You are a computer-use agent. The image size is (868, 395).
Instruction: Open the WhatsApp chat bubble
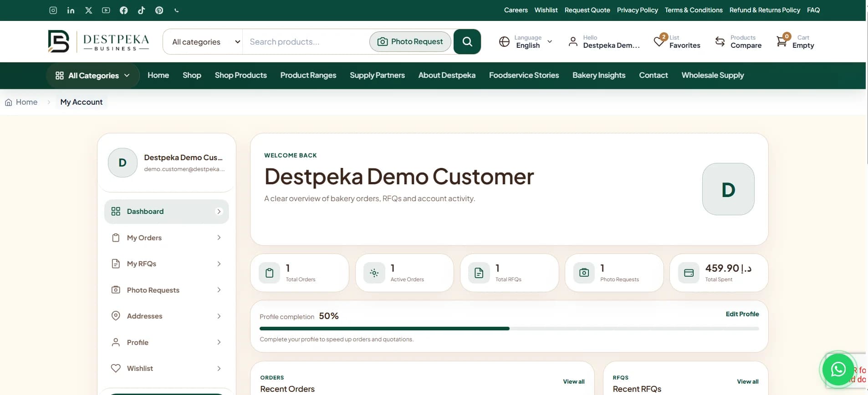(838, 369)
